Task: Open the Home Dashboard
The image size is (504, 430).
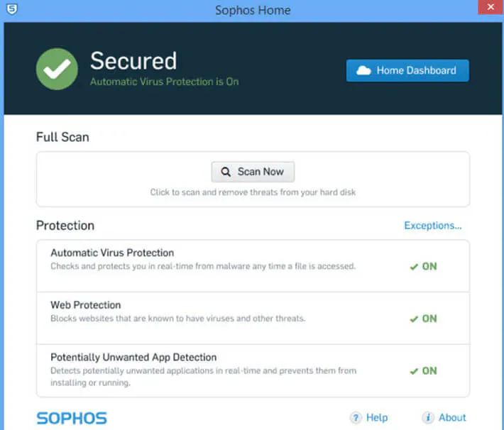Action: (x=407, y=70)
